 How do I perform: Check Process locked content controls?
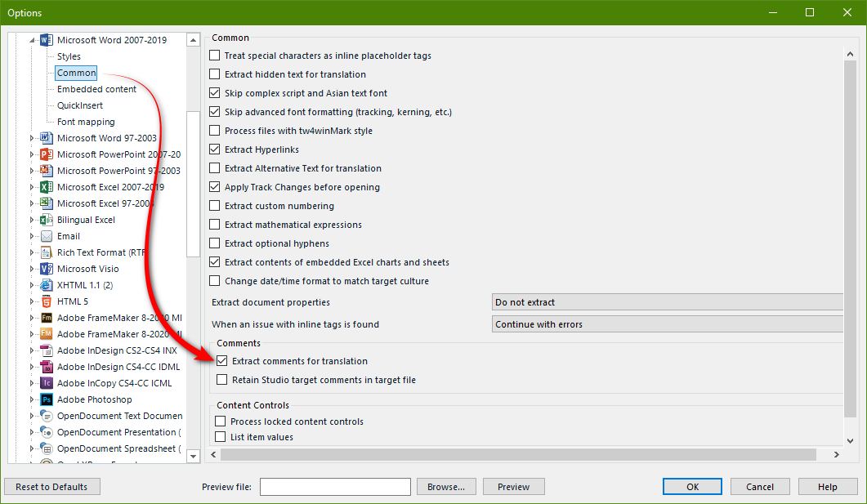tap(220, 421)
